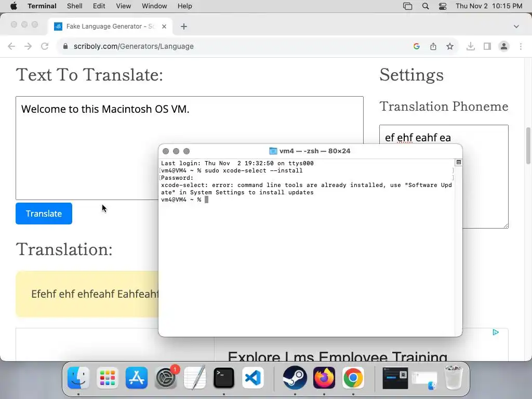
Task: Open Steam from the Dock
Action: (295, 378)
